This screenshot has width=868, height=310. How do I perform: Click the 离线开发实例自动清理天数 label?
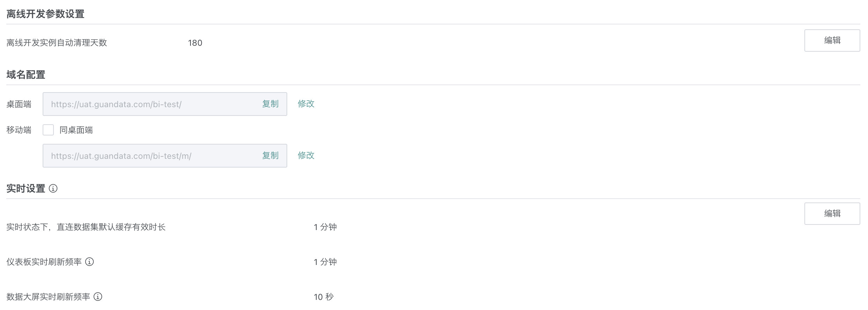57,43
